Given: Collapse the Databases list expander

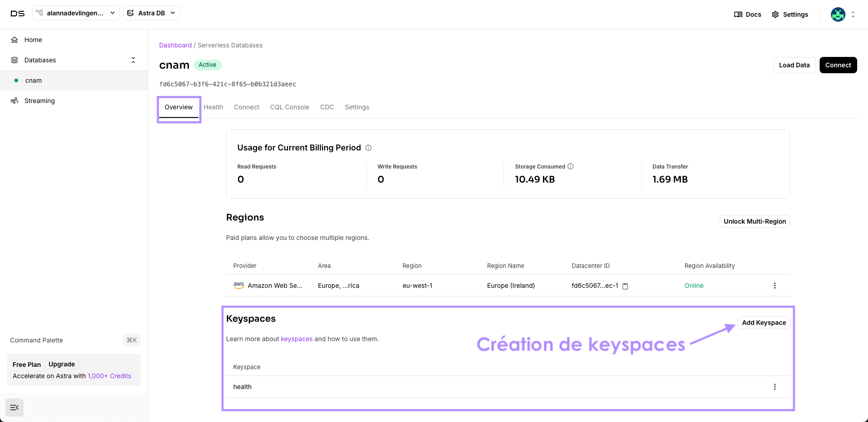Looking at the screenshot, I should (133, 60).
